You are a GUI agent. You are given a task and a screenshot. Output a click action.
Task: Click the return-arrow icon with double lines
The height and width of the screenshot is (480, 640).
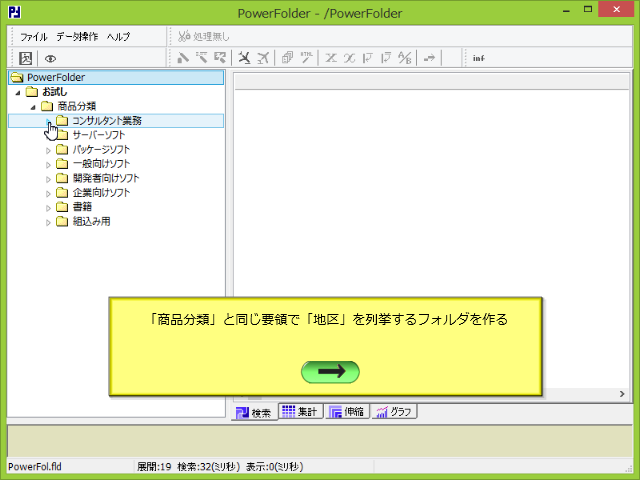(x=386, y=58)
